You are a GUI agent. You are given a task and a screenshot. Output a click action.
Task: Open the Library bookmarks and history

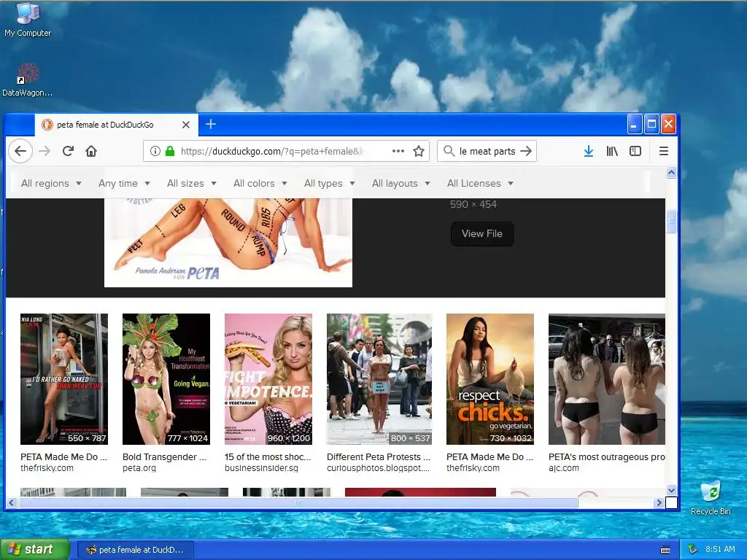click(612, 152)
